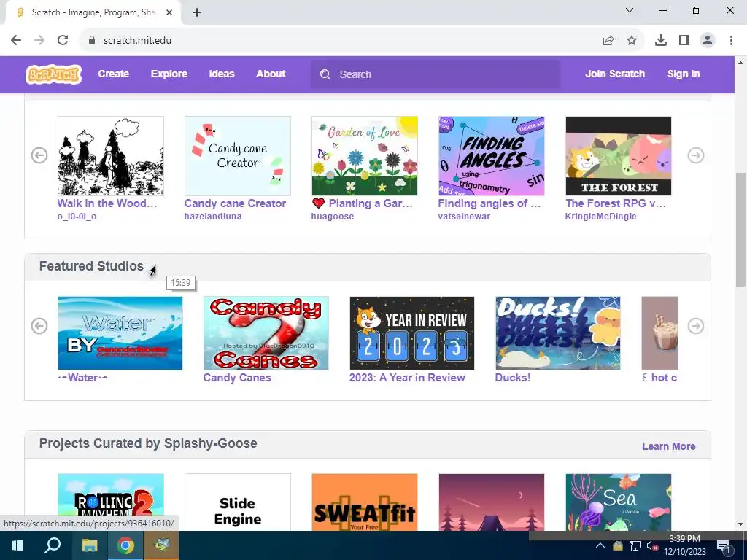Open Walk in the Wood project thumbnail
The height and width of the screenshot is (560, 747).
pyautogui.click(x=111, y=156)
